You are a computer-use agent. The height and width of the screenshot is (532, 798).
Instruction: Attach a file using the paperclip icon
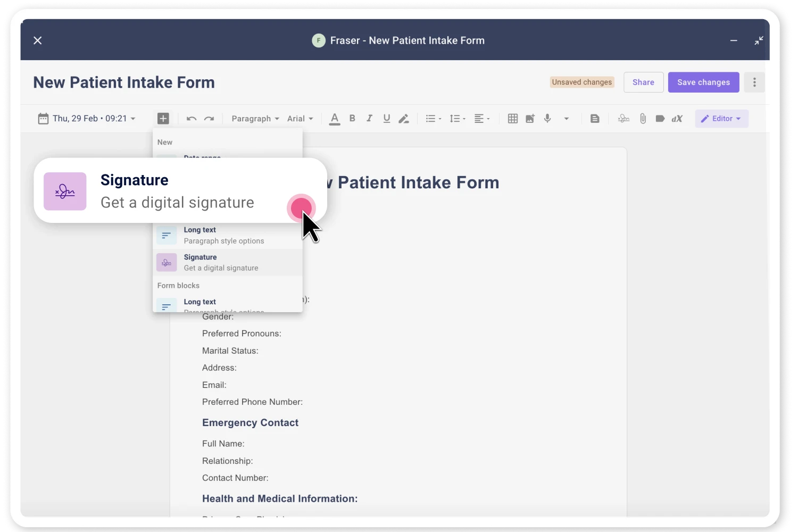[x=643, y=118]
